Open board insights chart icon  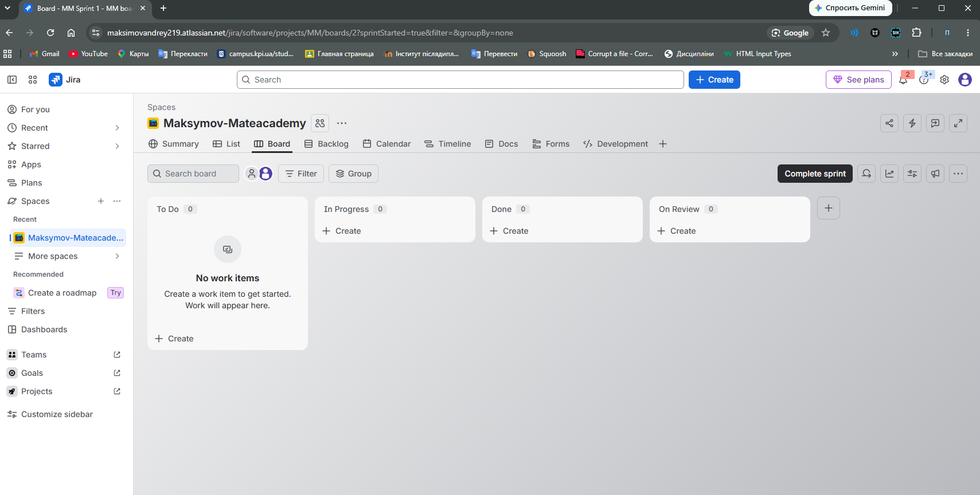click(x=889, y=174)
